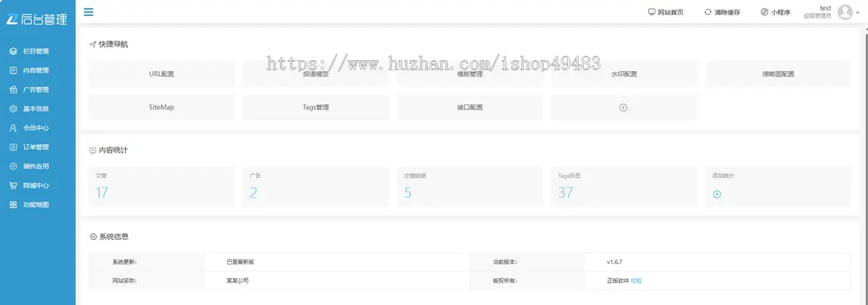
Task: Click the 快捷导航 section heading
Action: tap(114, 44)
